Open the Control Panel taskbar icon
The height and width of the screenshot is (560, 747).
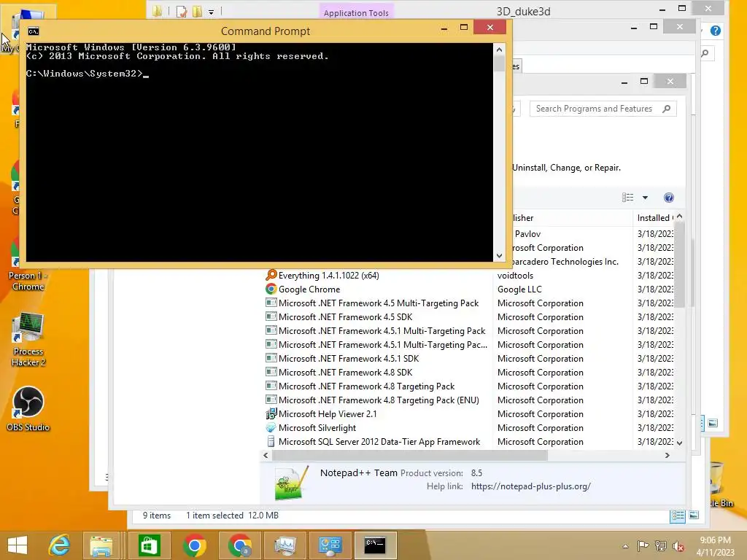pos(330,545)
